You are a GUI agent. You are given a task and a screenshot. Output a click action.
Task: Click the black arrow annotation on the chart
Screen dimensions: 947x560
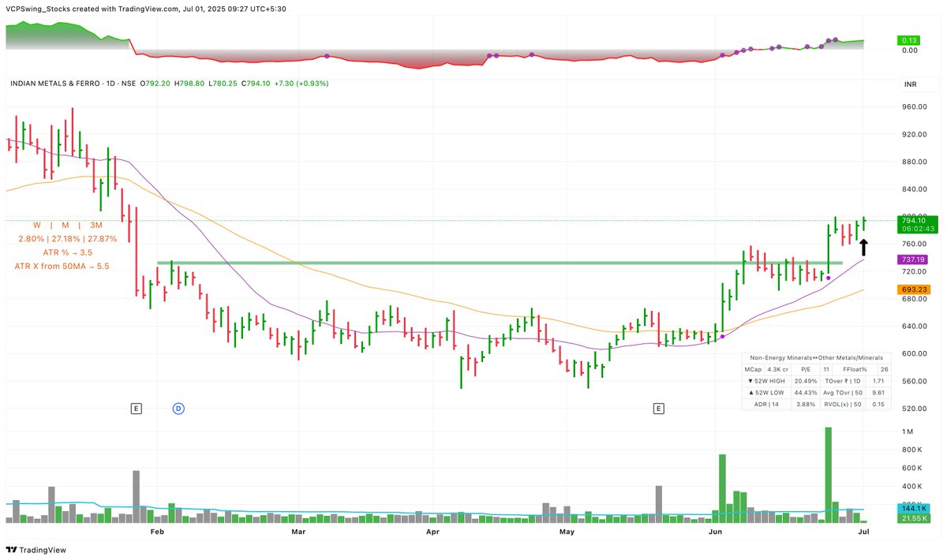click(x=864, y=247)
